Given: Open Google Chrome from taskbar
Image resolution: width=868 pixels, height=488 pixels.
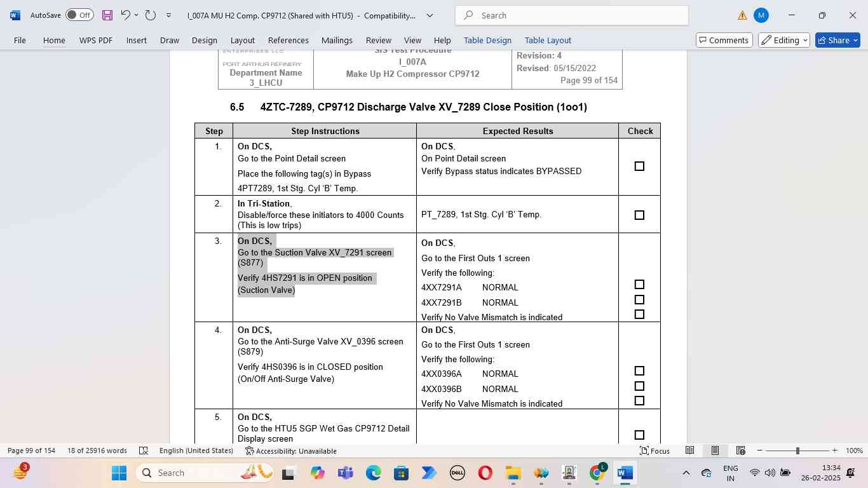Looking at the screenshot, I should click(597, 473).
